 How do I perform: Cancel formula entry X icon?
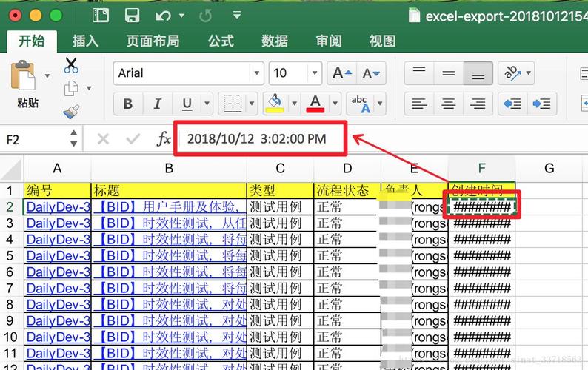[x=103, y=139]
